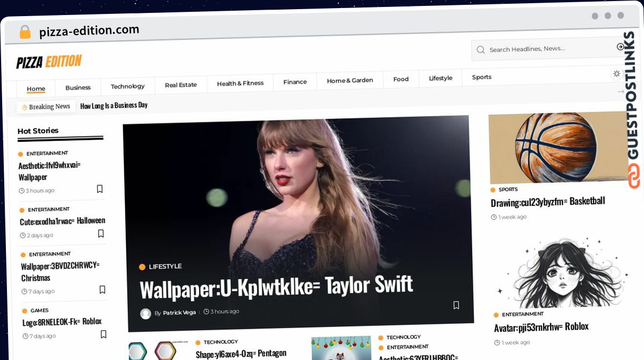644x360 pixels.
Task: Open the "How Long Is a Business Day" ticker headline
Action: tap(114, 105)
